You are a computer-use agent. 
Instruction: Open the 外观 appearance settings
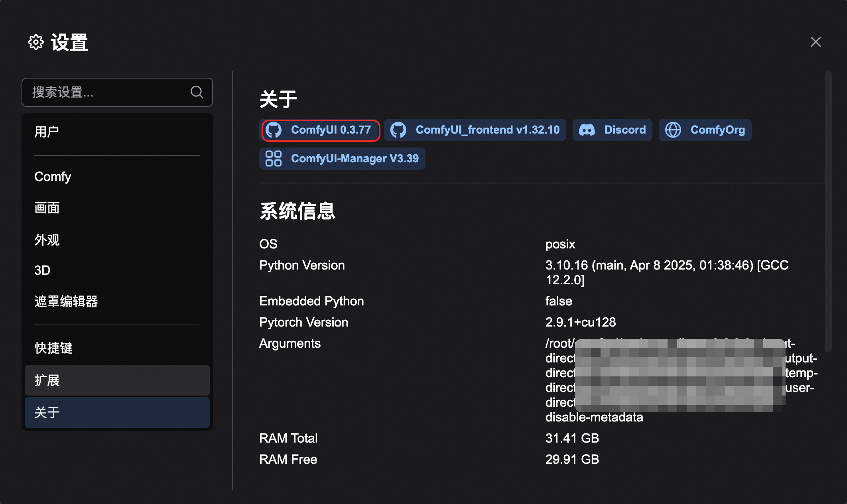coord(47,240)
